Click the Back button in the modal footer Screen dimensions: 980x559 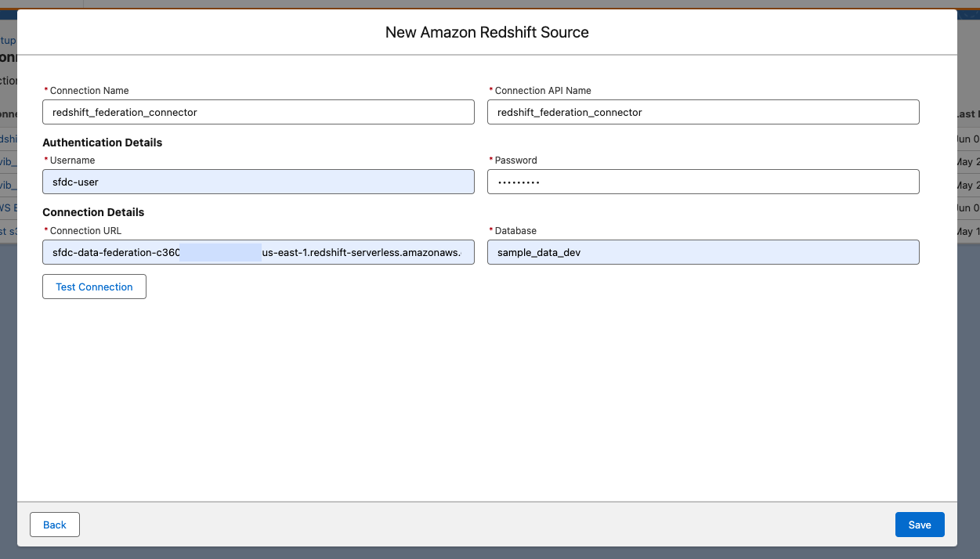click(x=54, y=525)
